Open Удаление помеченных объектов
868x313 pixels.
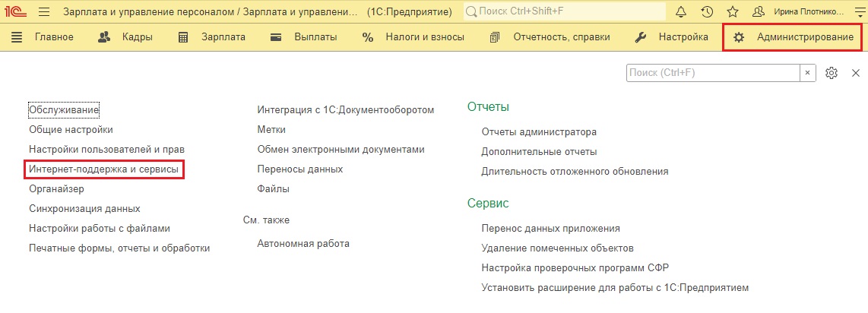(557, 248)
